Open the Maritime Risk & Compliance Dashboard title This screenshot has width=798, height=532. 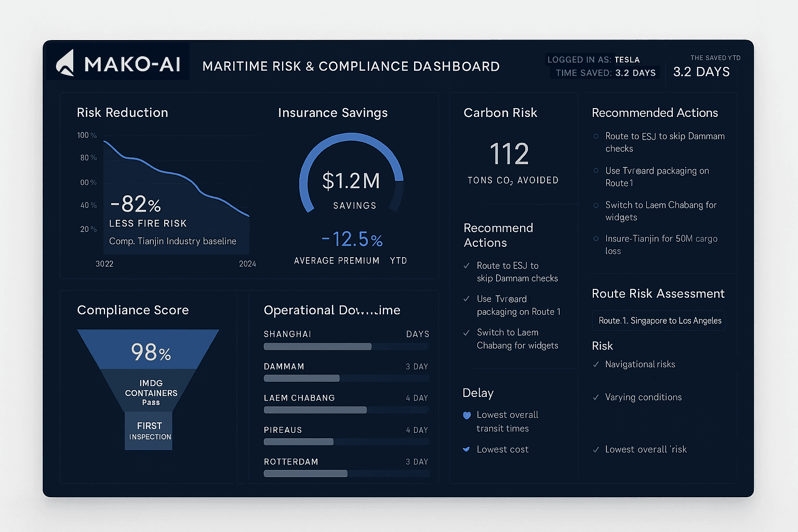(351, 66)
